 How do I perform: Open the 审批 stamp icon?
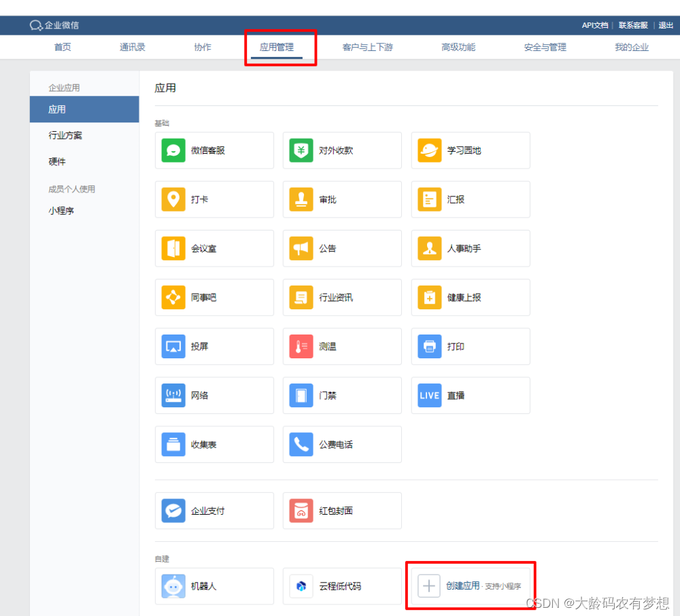(x=301, y=199)
